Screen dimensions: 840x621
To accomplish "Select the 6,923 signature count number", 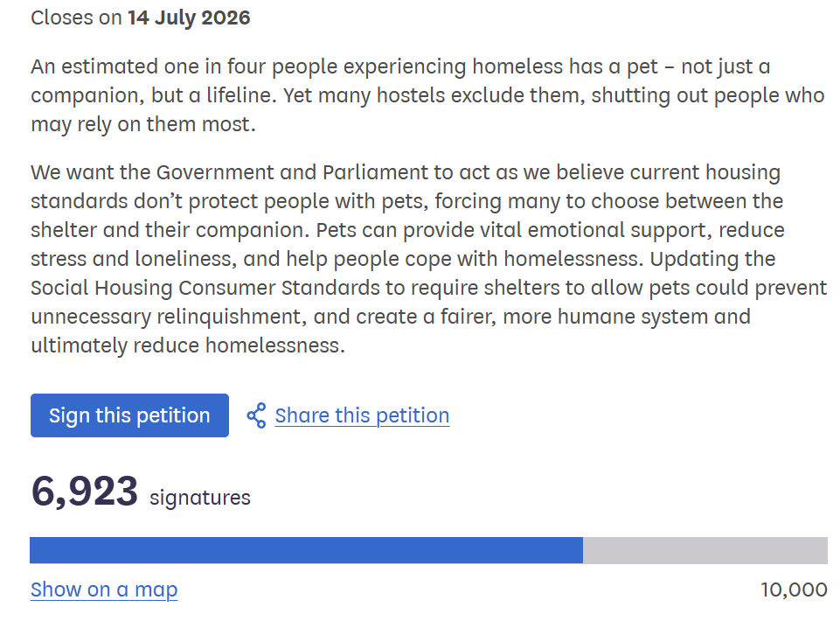I will (x=84, y=492).
